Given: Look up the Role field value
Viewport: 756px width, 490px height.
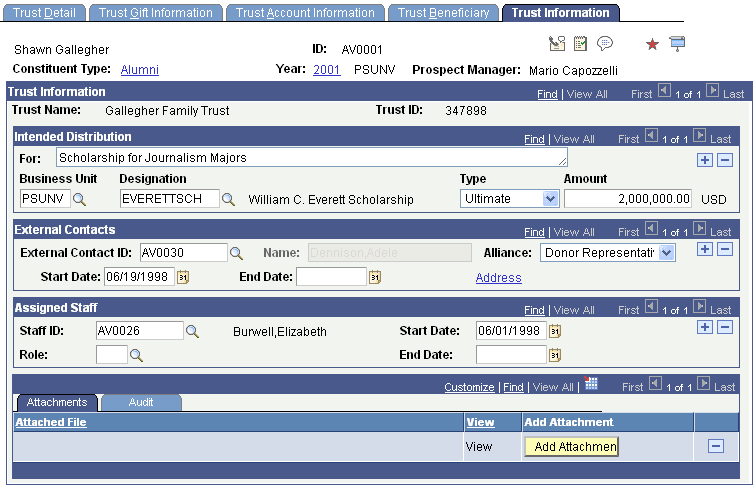Looking at the screenshot, I should [136, 355].
